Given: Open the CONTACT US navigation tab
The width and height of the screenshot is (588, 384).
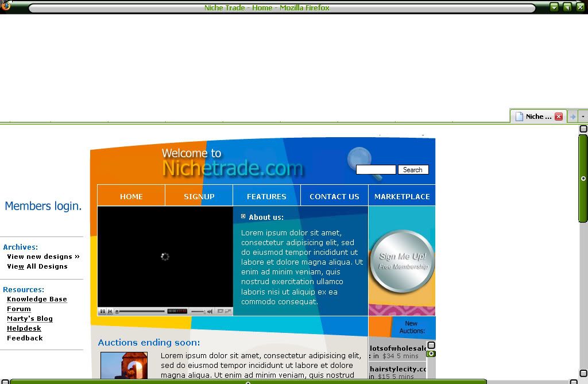Looking at the screenshot, I should tap(335, 195).
